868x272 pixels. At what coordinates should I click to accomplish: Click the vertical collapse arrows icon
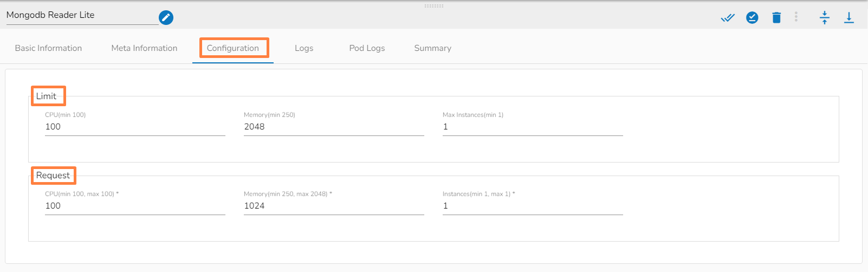coord(824,18)
